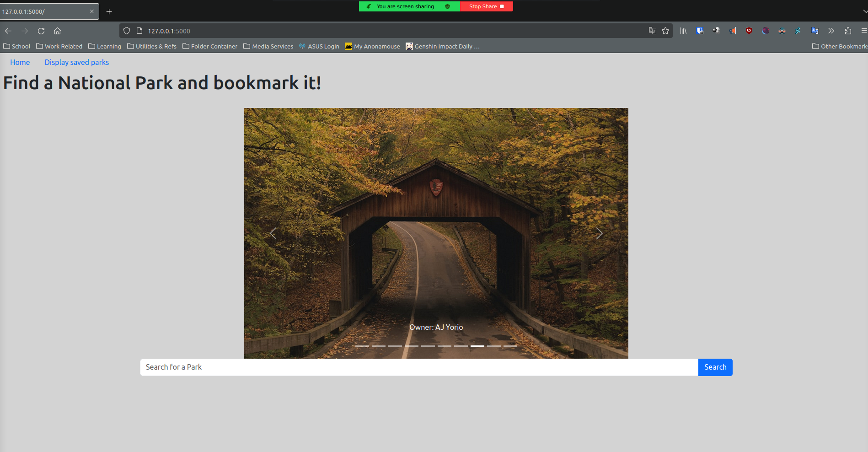Open the Firefox library sidebar icon
Screen dimensions: 868x452
point(684,31)
